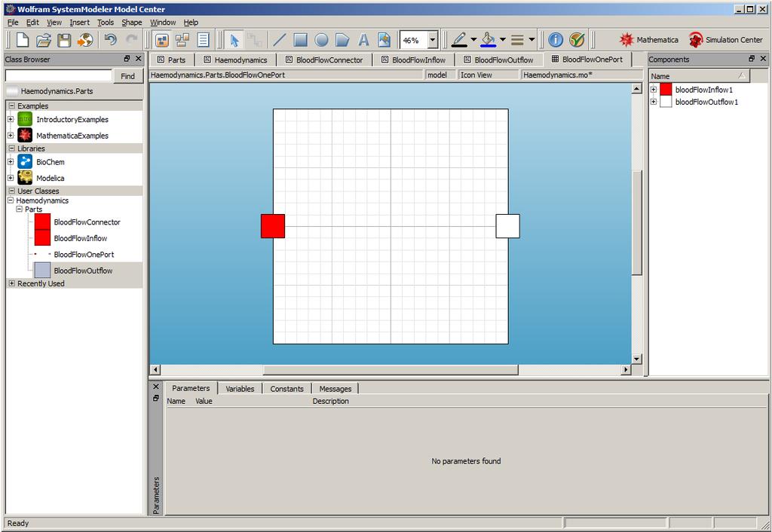Save the current model
772x532 pixels.
[64, 40]
